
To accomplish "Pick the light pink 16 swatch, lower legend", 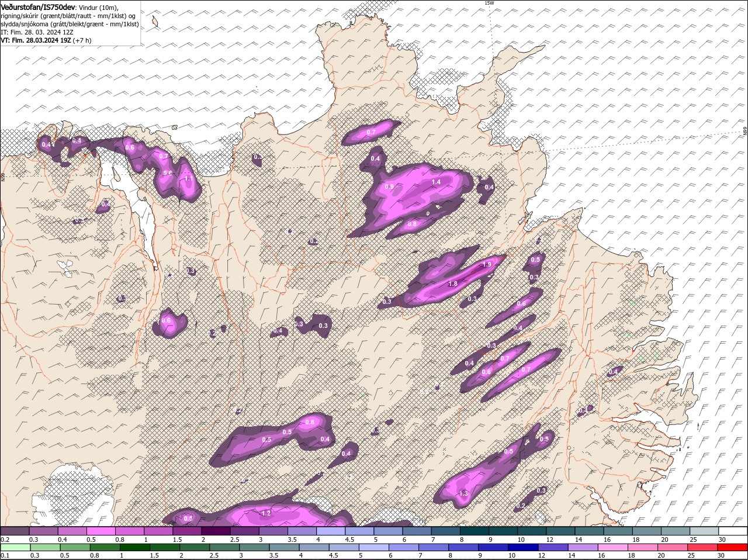I will coord(614,548).
